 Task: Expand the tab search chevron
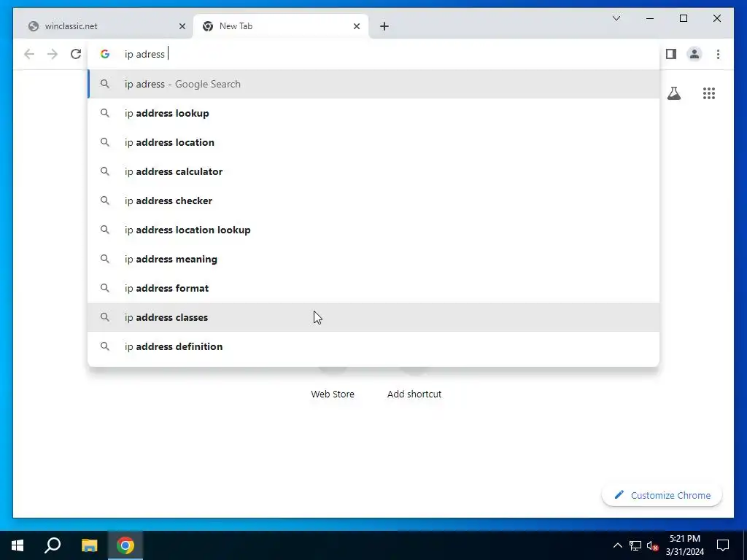click(x=616, y=18)
